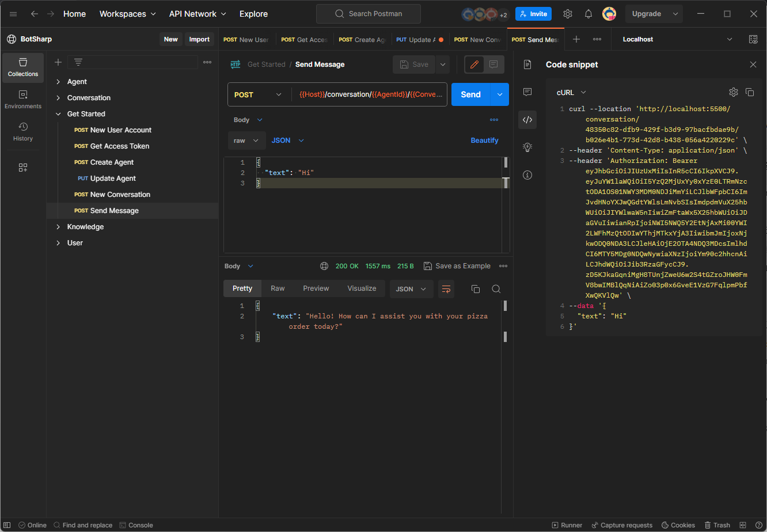The image size is (767, 532).
Task: Open Postman settings gear in header
Action: [568, 14]
